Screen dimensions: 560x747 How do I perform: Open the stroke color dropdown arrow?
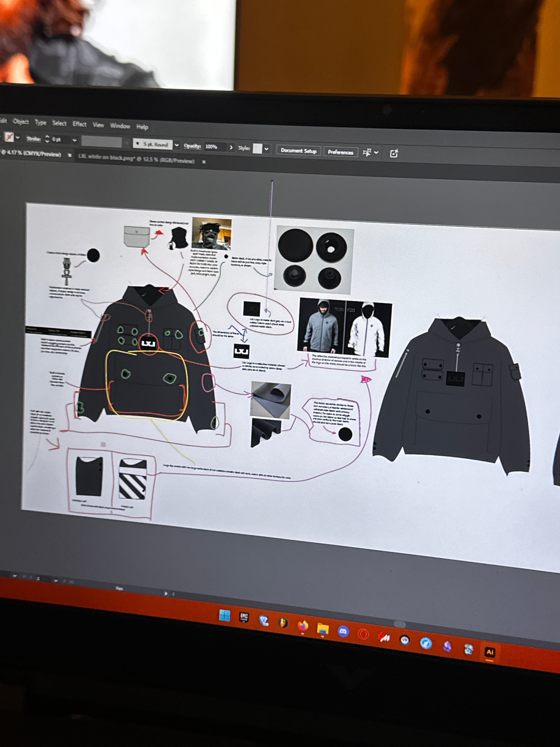(18, 138)
